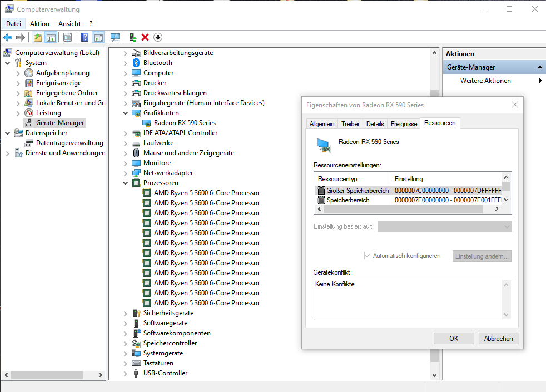546x392 pixels.
Task: Scan for hardware changes monitor icon
Action: click(x=115, y=37)
